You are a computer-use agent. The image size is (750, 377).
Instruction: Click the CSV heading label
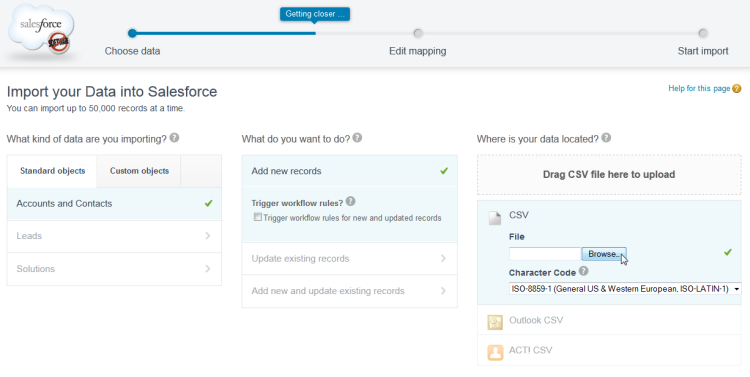(x=519, y=215)
